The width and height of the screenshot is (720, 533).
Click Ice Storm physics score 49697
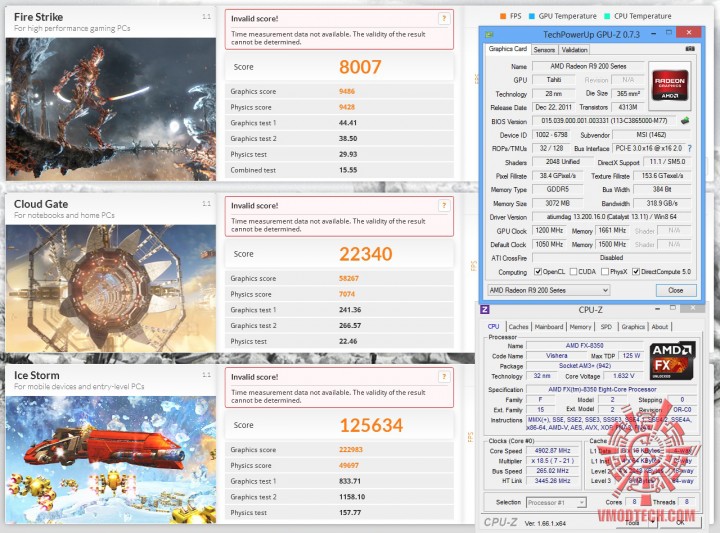pos(349,465)
